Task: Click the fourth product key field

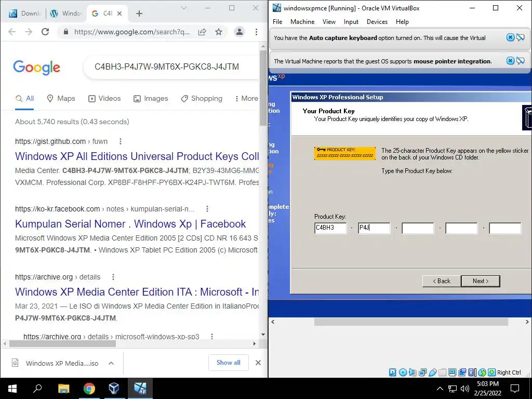Action: (x=461, y=228)
